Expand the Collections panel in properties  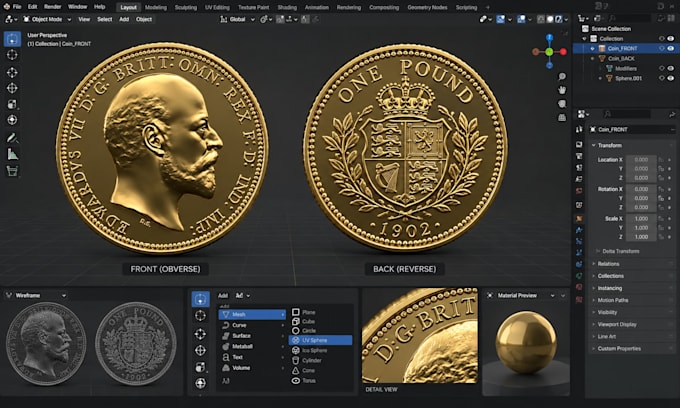(x=611, y=276)
